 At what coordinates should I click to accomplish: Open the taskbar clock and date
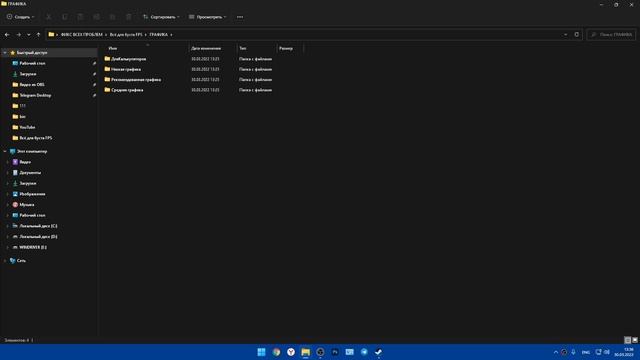pos(624,352)
